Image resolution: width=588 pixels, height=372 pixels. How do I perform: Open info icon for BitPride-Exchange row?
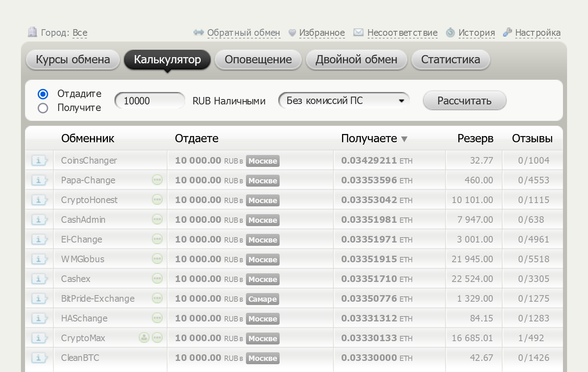coord(40,298)
